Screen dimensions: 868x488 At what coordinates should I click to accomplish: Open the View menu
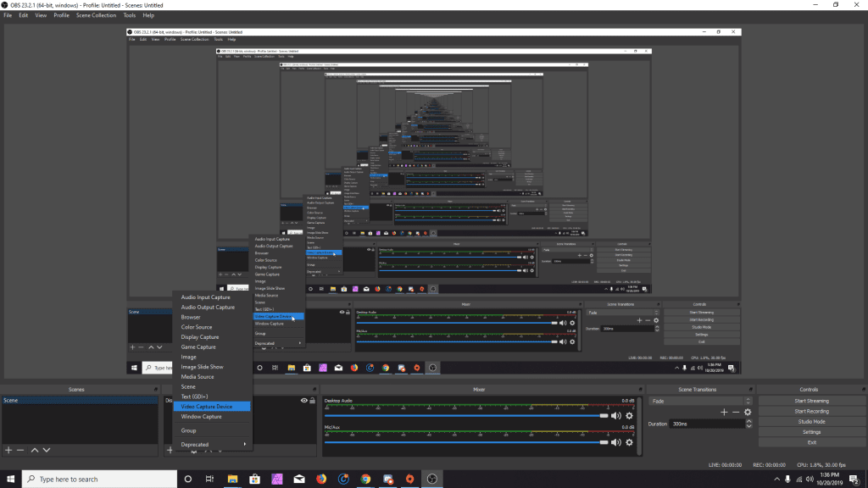[x=41, y=15]
